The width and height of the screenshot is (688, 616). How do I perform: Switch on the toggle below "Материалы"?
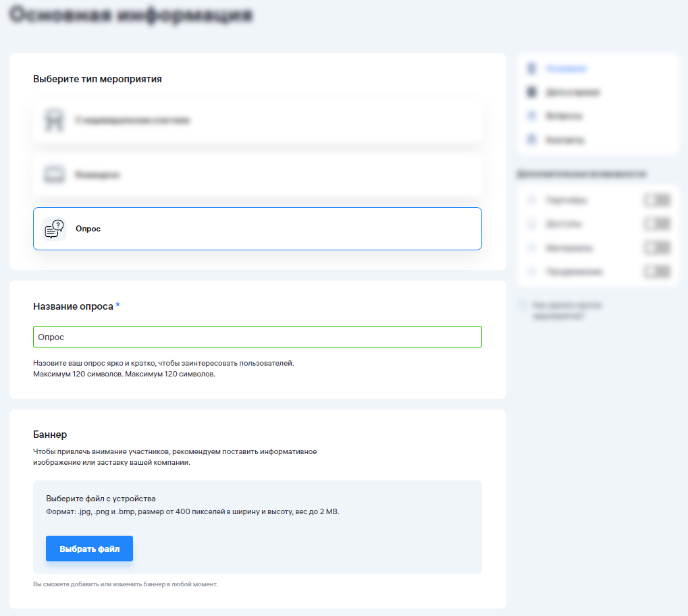point(656,271)
